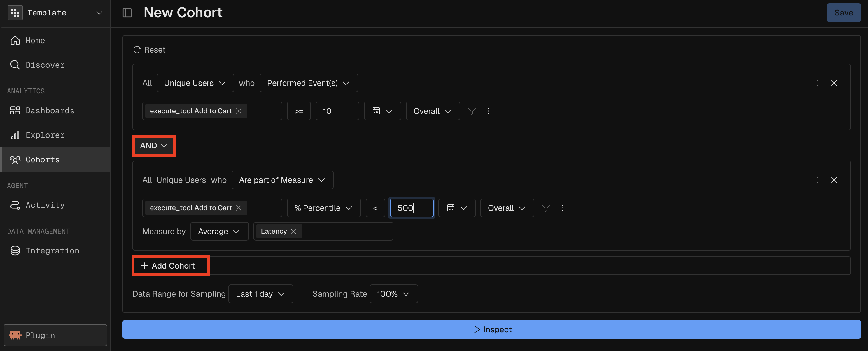
Task: Remove the Latency tag
Action: pyautogui.click(x=293, y=231)
